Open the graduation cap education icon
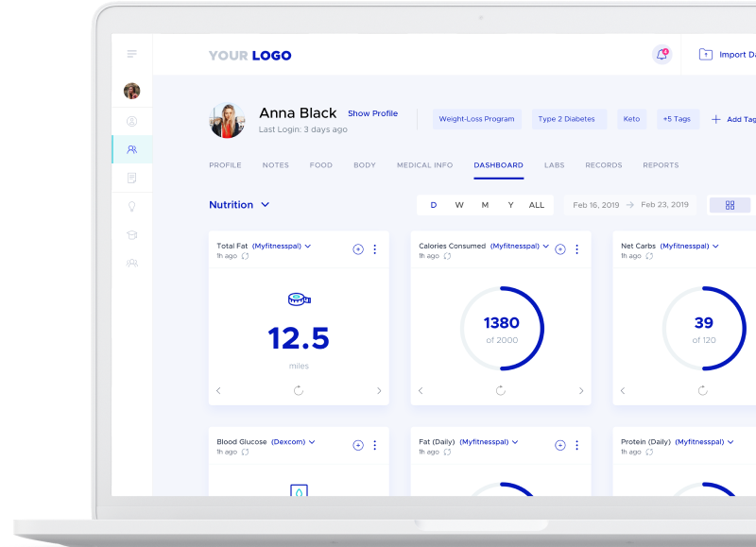The width and height of the screenshot is (756, 547). tap(131, 235)
